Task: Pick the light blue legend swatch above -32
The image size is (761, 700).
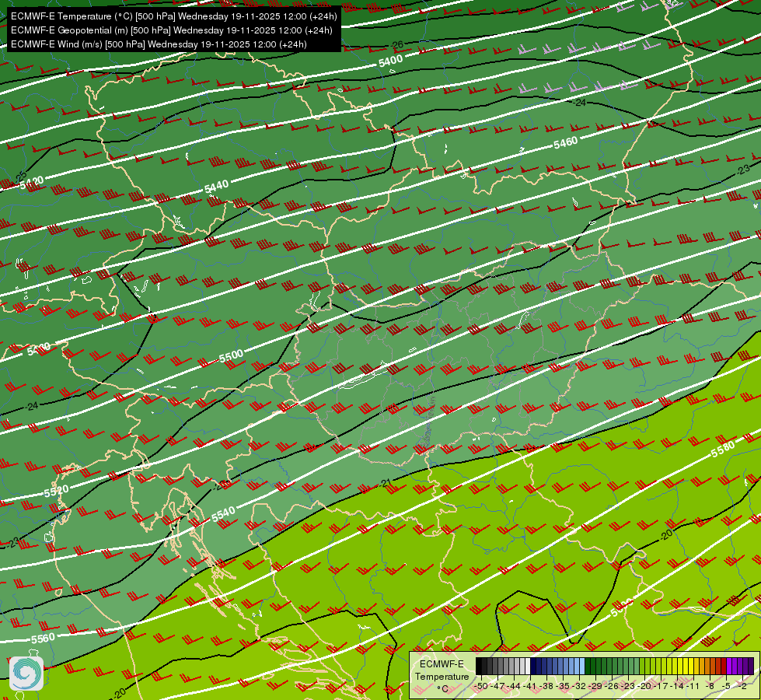Action: pos(582,666)
